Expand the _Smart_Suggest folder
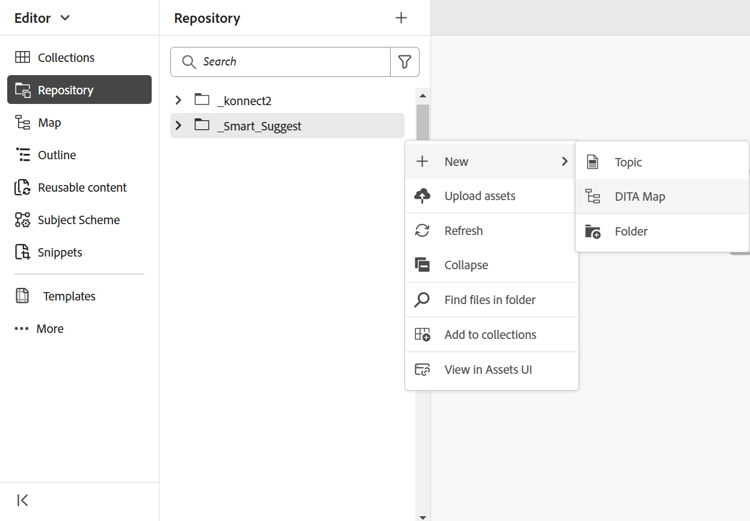Image resolution: width=750 pixels, height=521 pixels. click(x=178, y=126)
